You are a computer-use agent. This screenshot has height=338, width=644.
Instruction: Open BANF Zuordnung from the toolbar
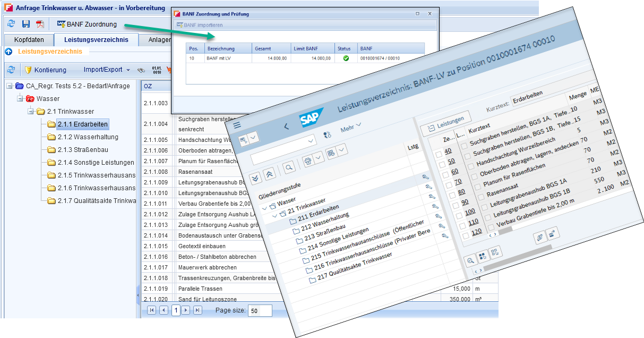coord(87,24)
